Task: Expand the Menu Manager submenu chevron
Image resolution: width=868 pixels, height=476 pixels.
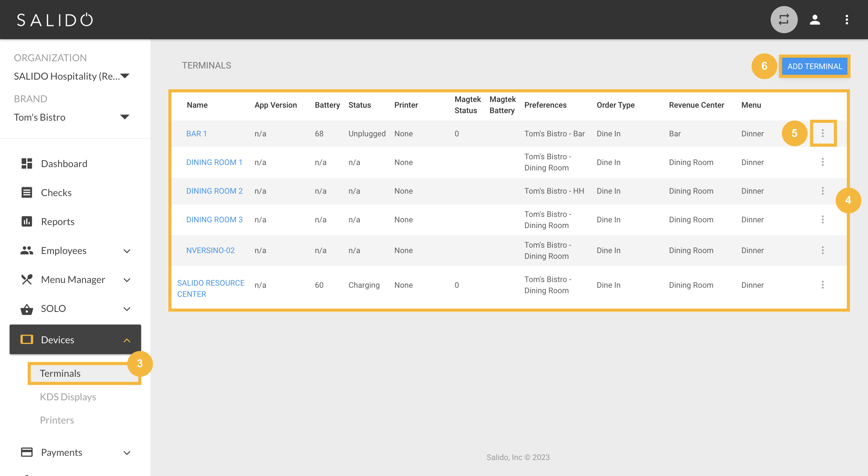Action: [127, 280]
